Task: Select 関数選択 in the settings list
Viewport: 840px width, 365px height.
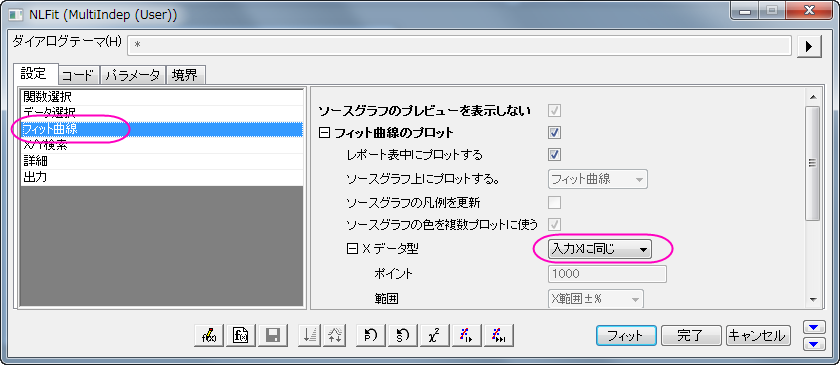Action: [162, 97]
